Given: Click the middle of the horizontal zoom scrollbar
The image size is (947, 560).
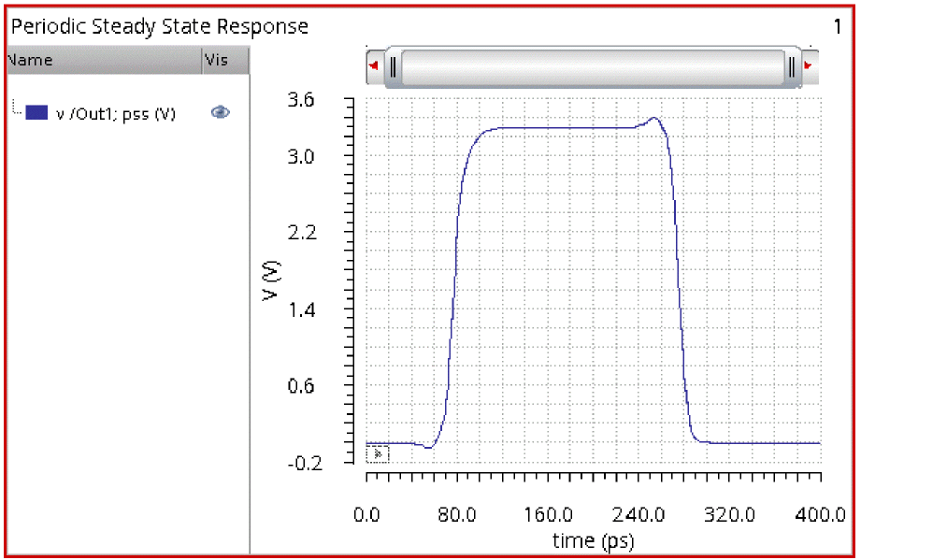Looking at the screenshot, I should click(593, 66).
